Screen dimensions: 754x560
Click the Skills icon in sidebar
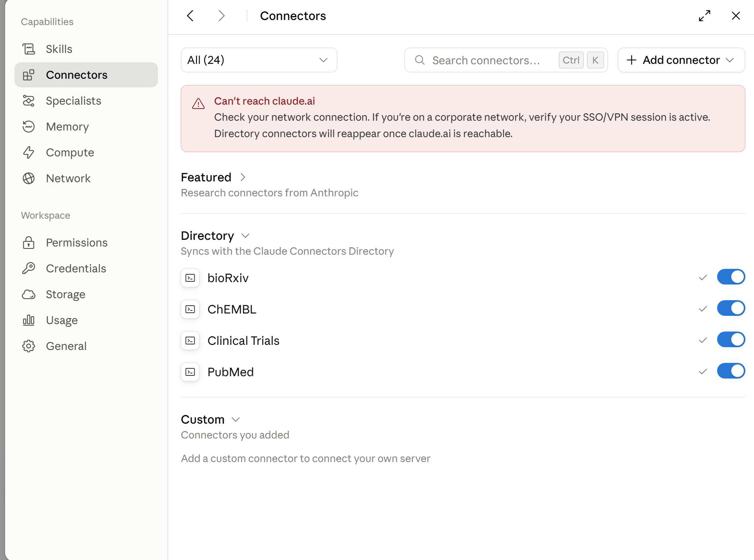[x=29, y=49]
